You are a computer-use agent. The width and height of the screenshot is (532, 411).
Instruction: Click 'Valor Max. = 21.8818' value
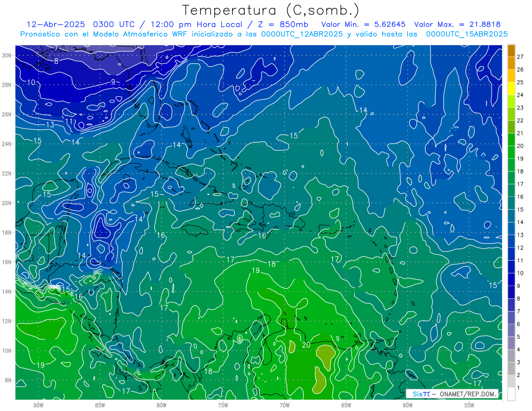point(458,24)
